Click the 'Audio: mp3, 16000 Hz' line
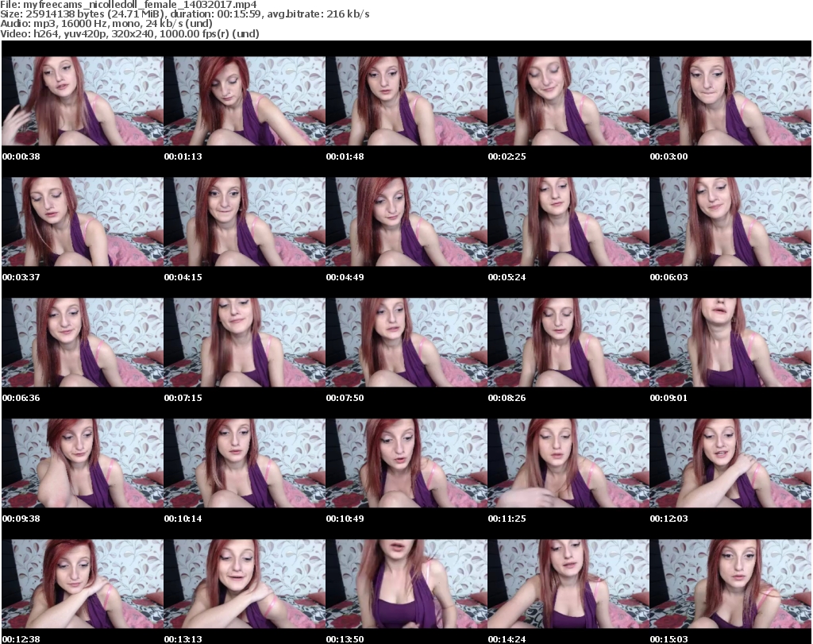 pyautogui.click(x=106, y=24)
